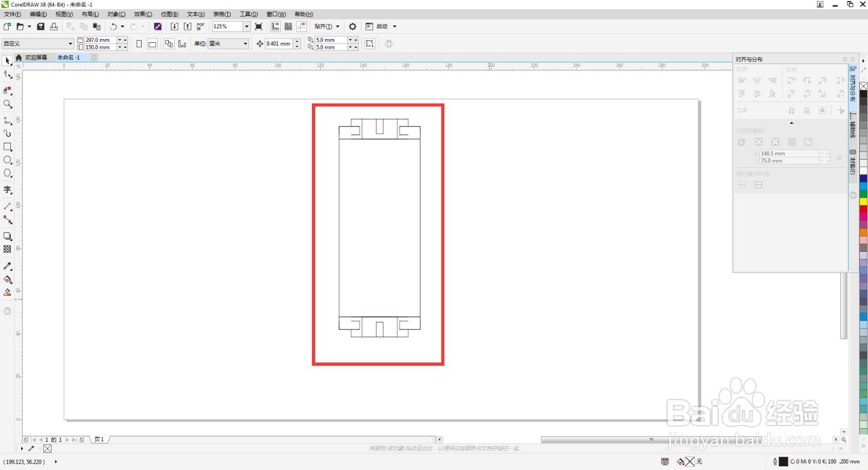Import a file into the document
The image size is (868, 470).
(174, 26)
